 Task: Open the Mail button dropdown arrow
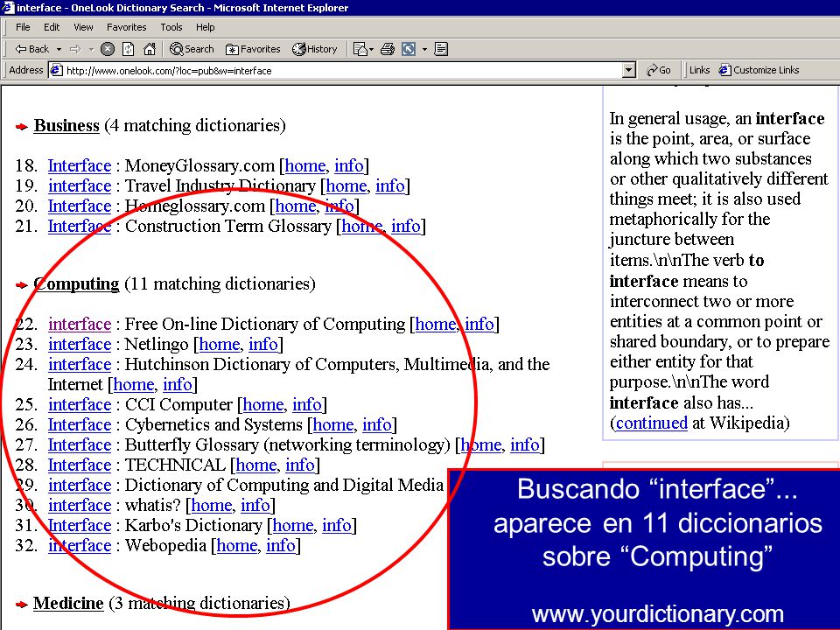click(371, 50)
